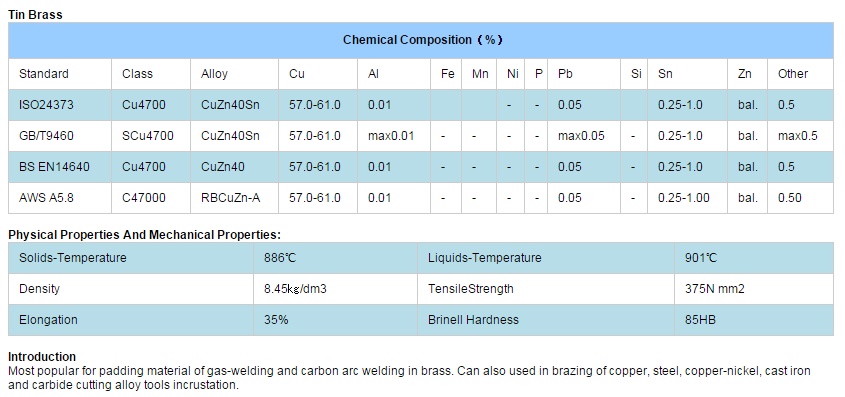
Task: Click the AWS A5.8 standard cell
Action: pos(46,198)
